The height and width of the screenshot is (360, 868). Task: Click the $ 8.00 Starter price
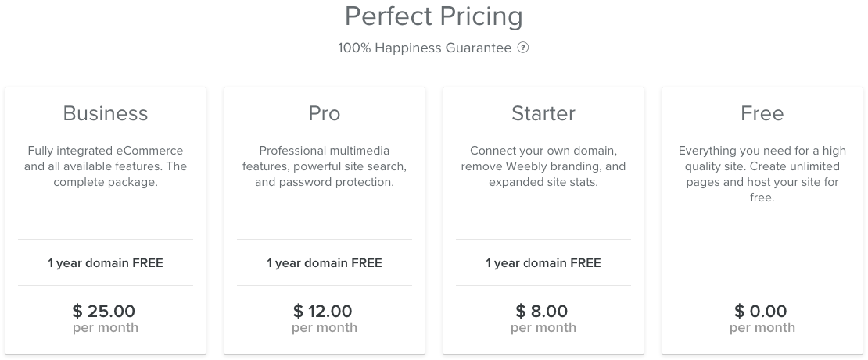tap(543, 312)
